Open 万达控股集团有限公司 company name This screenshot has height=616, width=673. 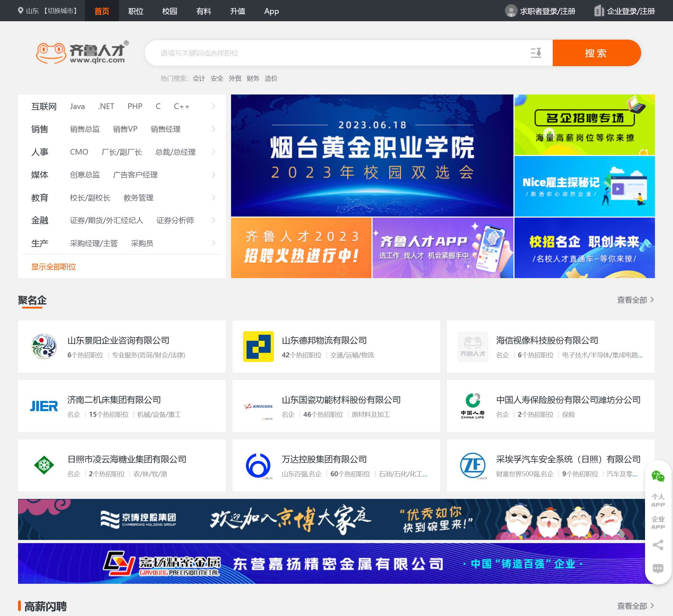point(324,459)
